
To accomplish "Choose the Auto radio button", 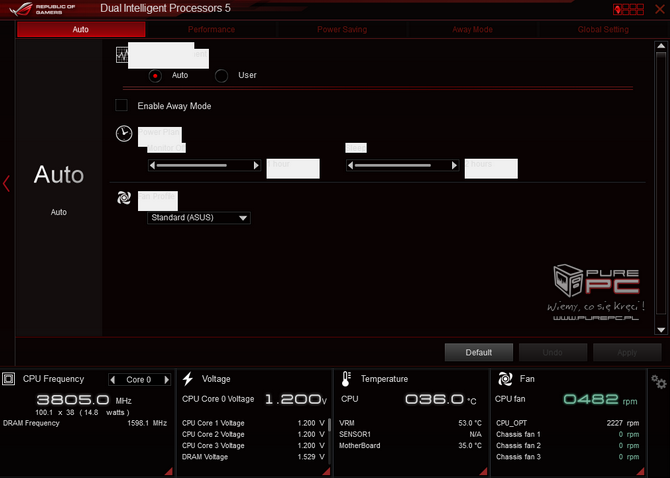I will [155, 76].
